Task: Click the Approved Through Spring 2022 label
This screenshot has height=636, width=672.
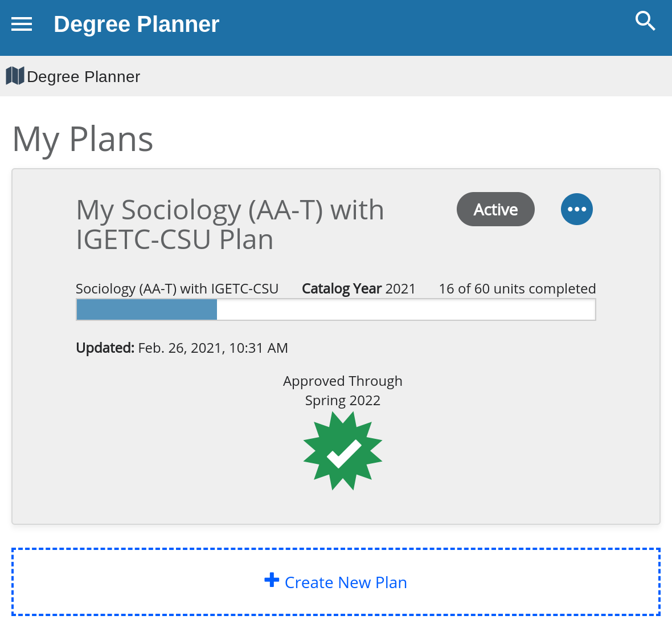Action: pyautogui.click(x=342, y=390)
